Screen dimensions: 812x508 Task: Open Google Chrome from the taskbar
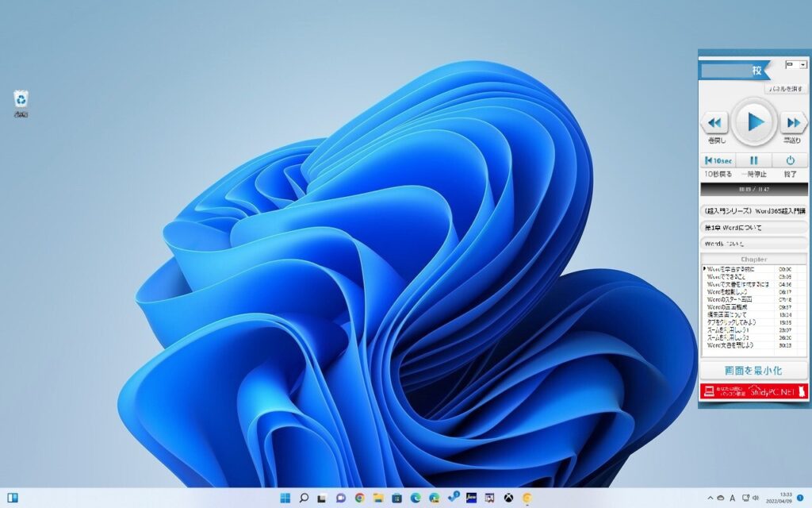[x=359, y=498]
